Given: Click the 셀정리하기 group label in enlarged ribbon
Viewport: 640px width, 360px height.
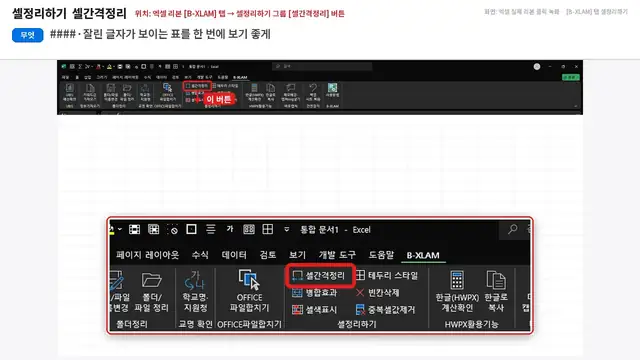Looking at the screenshot, I should [x=357, y=324].
